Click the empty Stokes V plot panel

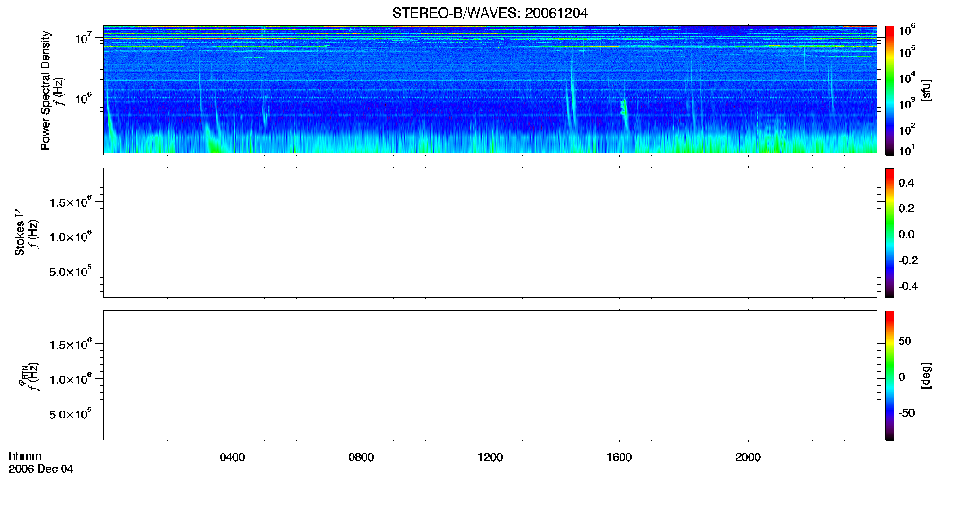[x=490, y=233]
